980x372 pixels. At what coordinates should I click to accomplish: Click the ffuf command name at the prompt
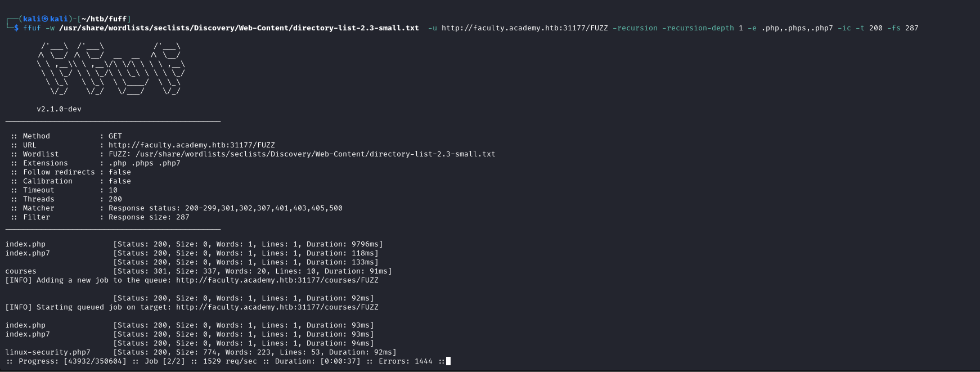point(32,28)
